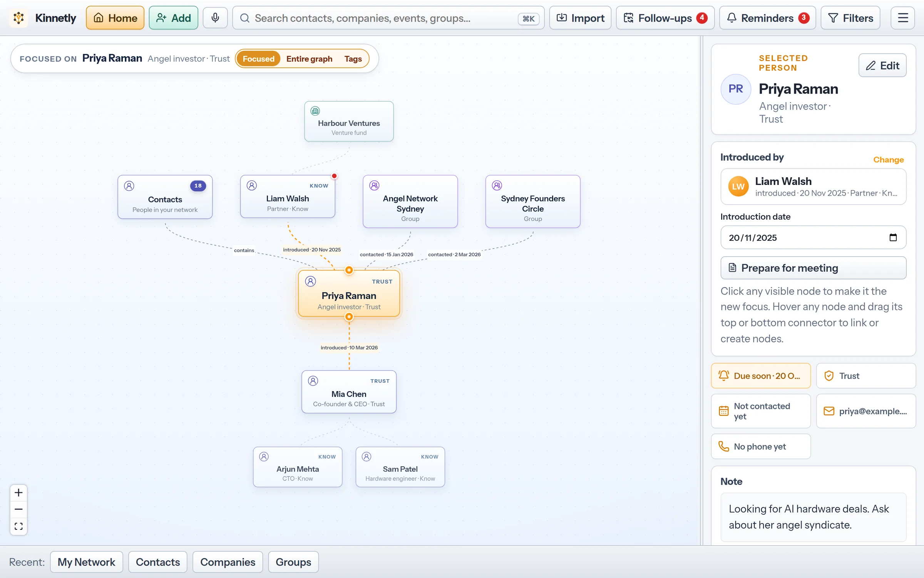Image resolution: width=924 pixels, height=578 pixels.
Task: Focus on the Arjun Mehta node
Action: [298, 467]
